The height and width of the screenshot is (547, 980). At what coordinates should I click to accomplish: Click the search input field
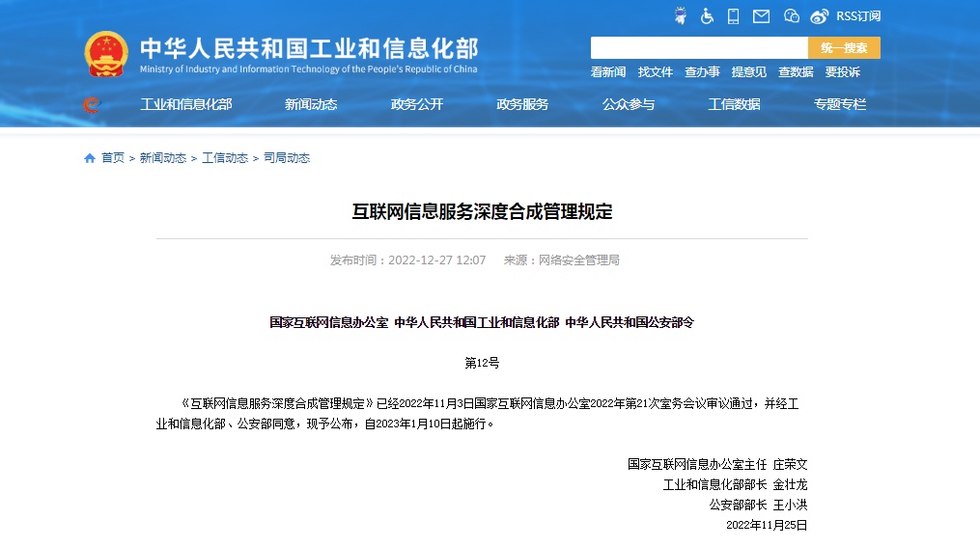[x=699, y=47]
